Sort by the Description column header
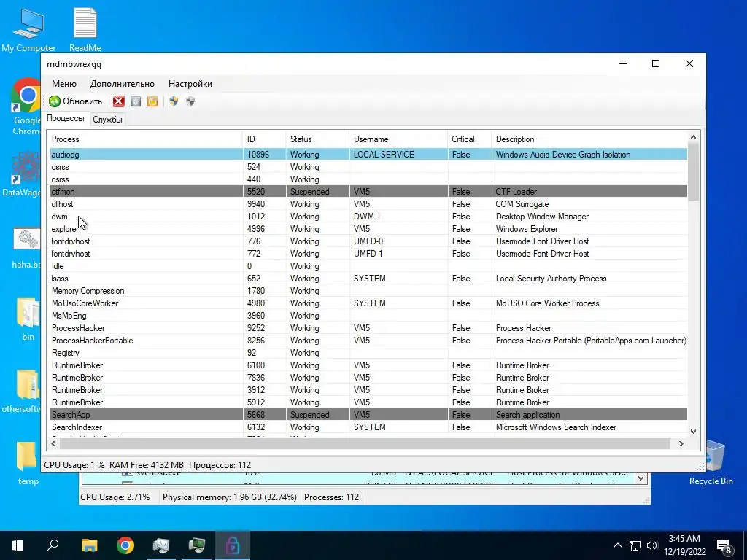The image size is (747, 560). coord(589,139)
